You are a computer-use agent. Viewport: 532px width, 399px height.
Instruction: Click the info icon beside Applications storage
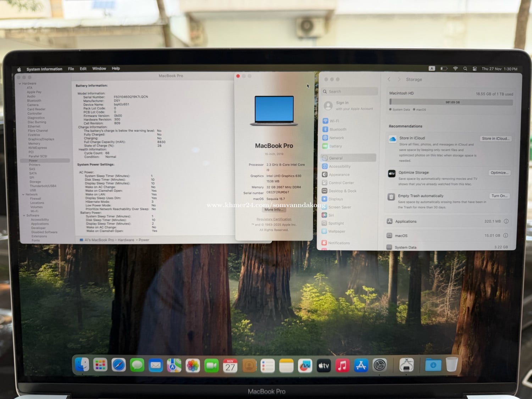(x=506, y=221)
